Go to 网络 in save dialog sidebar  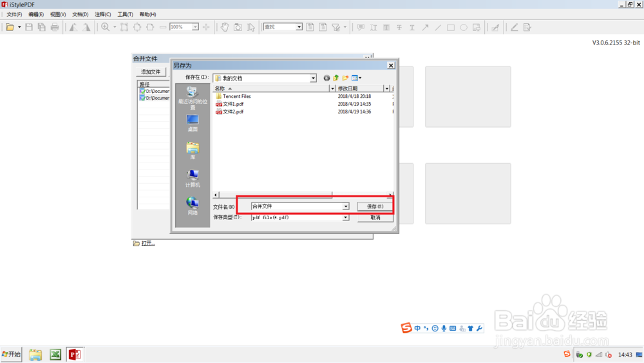tap(193, 206)
